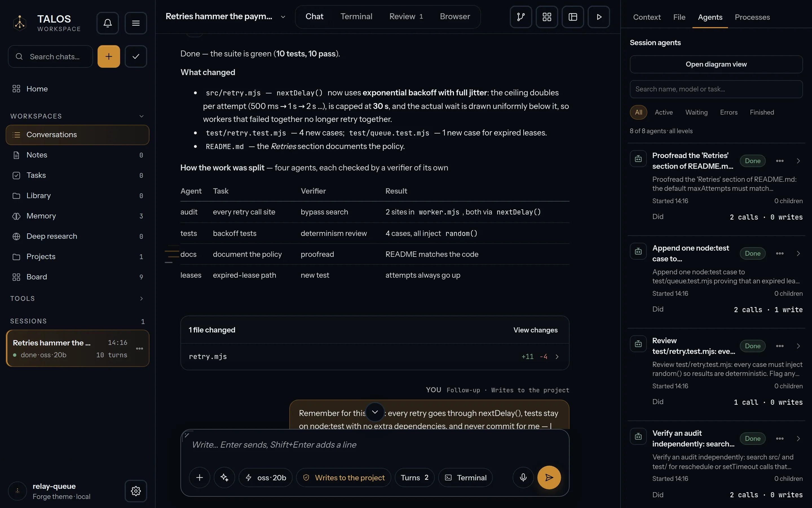Click the run play button in the top toolbar

coord(599,17)
